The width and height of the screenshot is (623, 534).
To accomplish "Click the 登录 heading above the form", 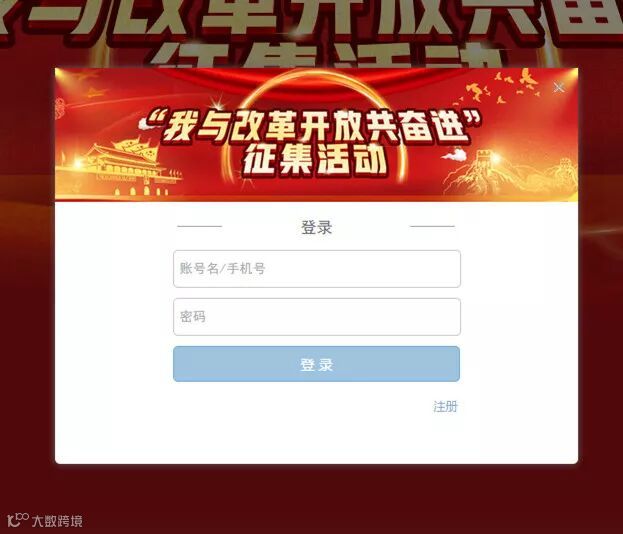I will click(x=316, y=227).
